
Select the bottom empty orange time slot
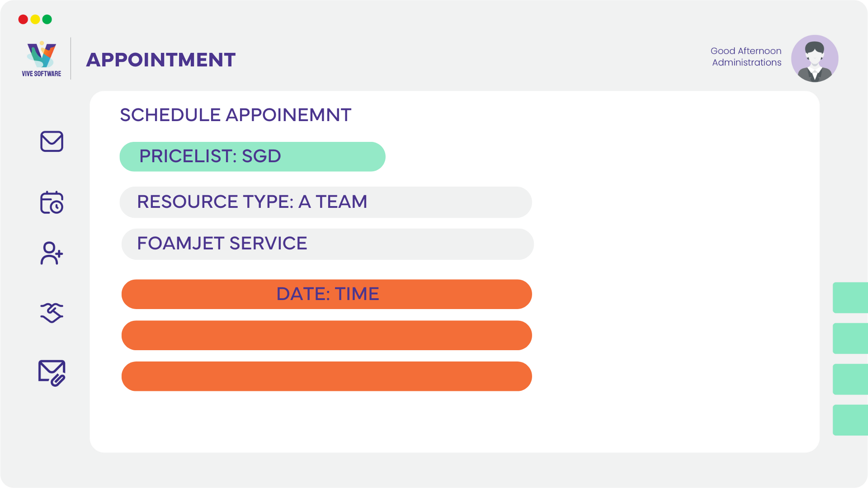[x=326, y=376]
